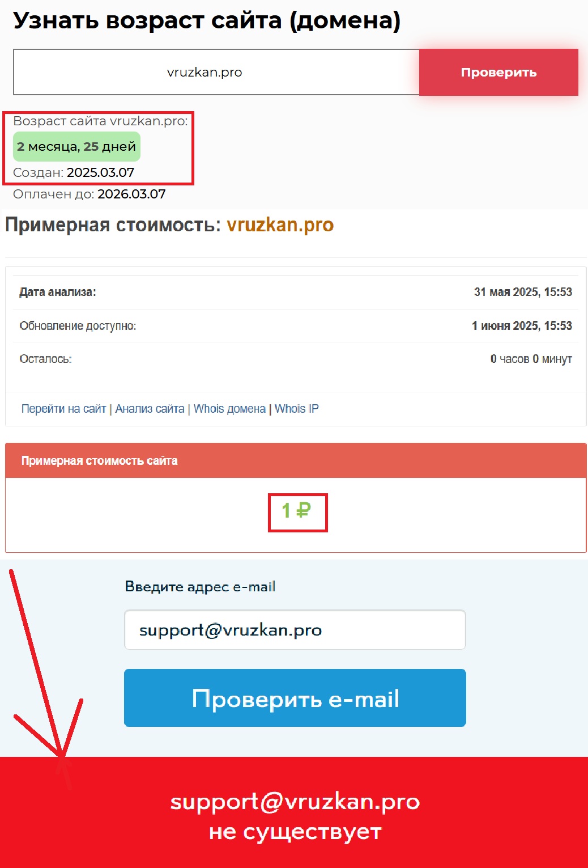Click the analysis date 31 мая 2025, 15:53

(523, 292)
